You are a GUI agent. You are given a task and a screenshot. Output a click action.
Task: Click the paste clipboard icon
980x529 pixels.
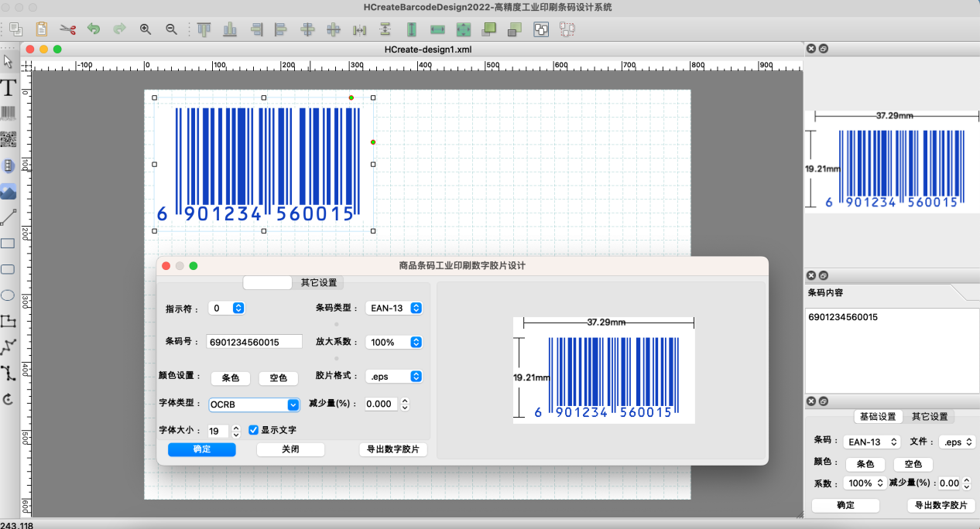tap(42, 29)
